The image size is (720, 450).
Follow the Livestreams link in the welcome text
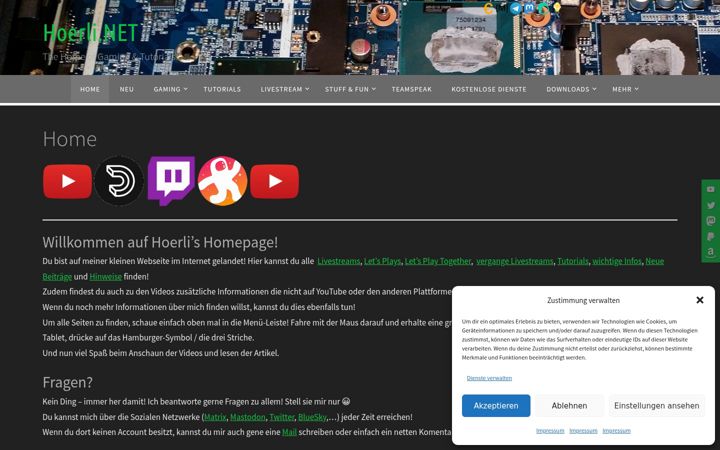339,261
